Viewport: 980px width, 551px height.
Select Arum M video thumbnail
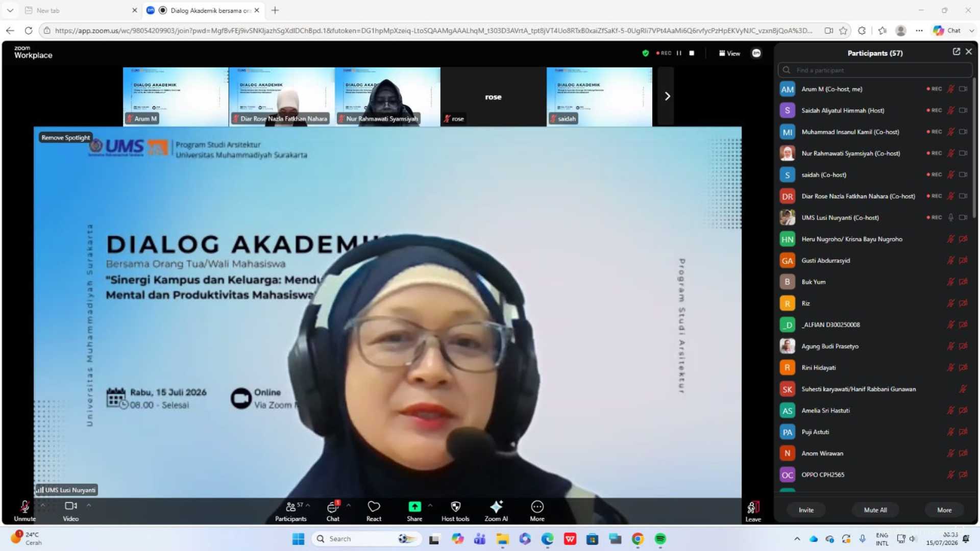click(x=175, y=96)
